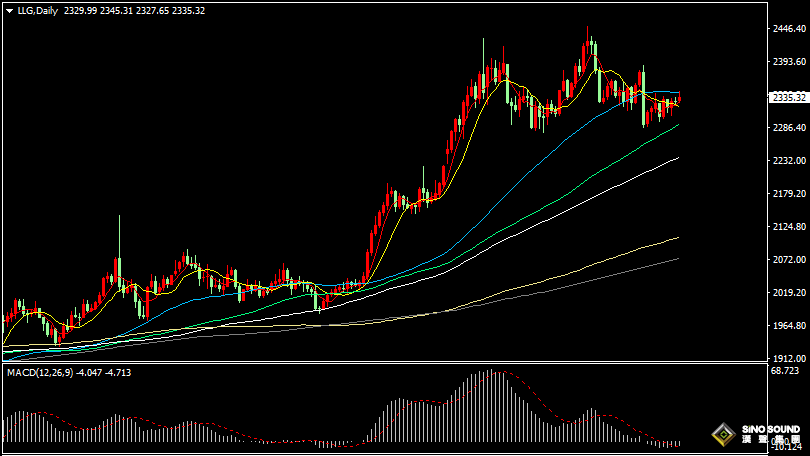Click the OHLC values in chart header

(x=133, y=10)
